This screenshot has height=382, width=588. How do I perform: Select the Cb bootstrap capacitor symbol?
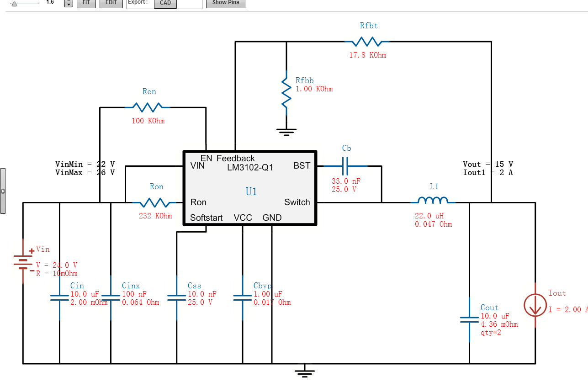click(x=345, y=166)
